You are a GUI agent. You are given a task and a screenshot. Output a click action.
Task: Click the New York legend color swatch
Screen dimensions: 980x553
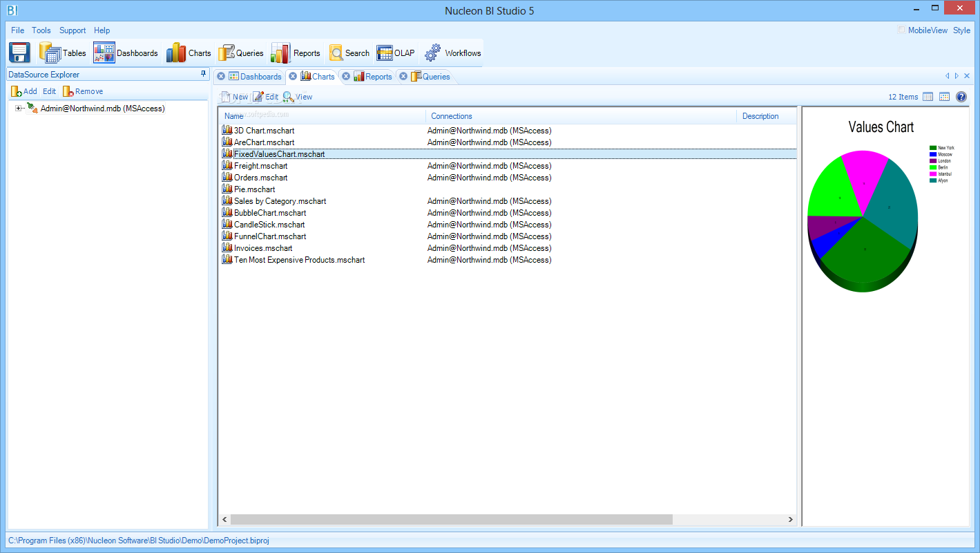pos(933,148)
